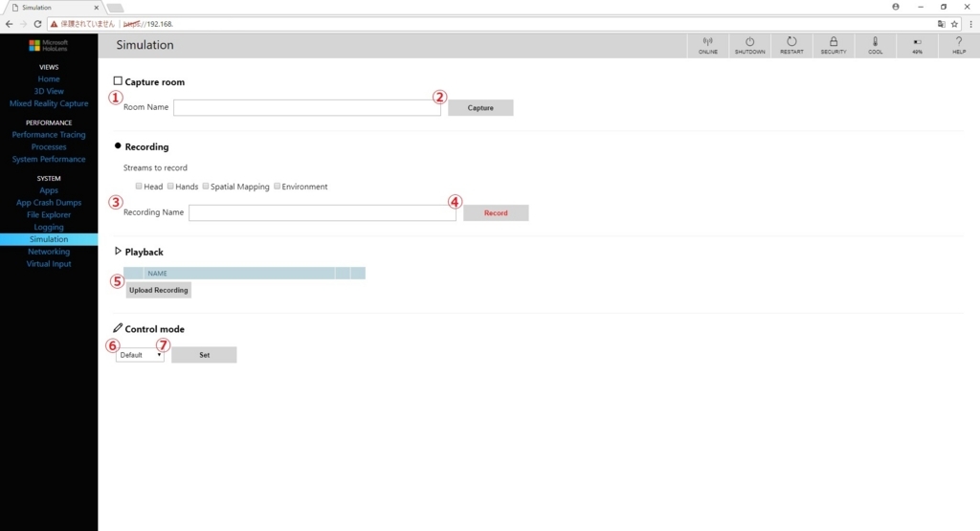The width and height of the screenshot is (980, 531).
Task: Click the Restart icon
Action: (791, 46)
